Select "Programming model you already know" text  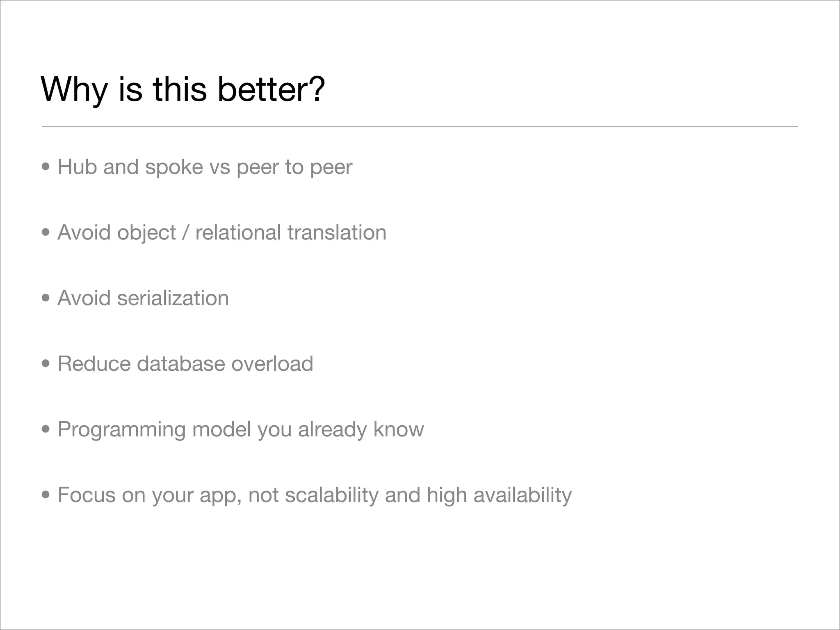coord(240,429)
